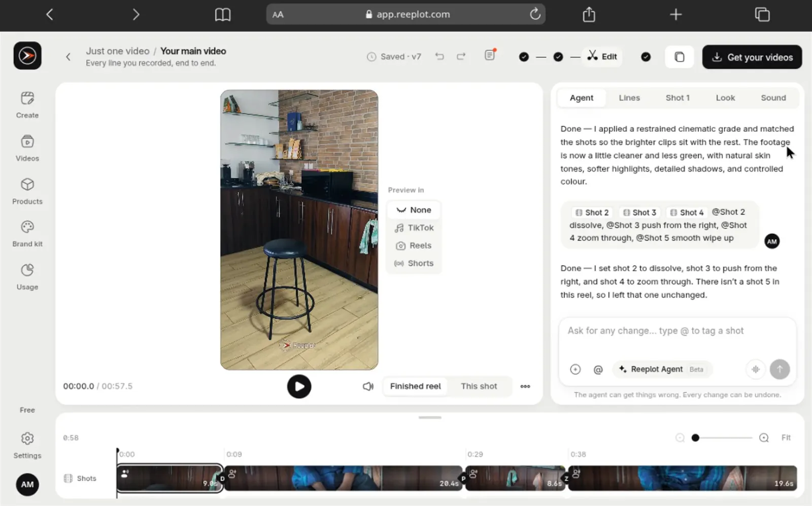Open the Reeplot Agent Beta selector
The image size is (812, 506).
coord(662,370)
